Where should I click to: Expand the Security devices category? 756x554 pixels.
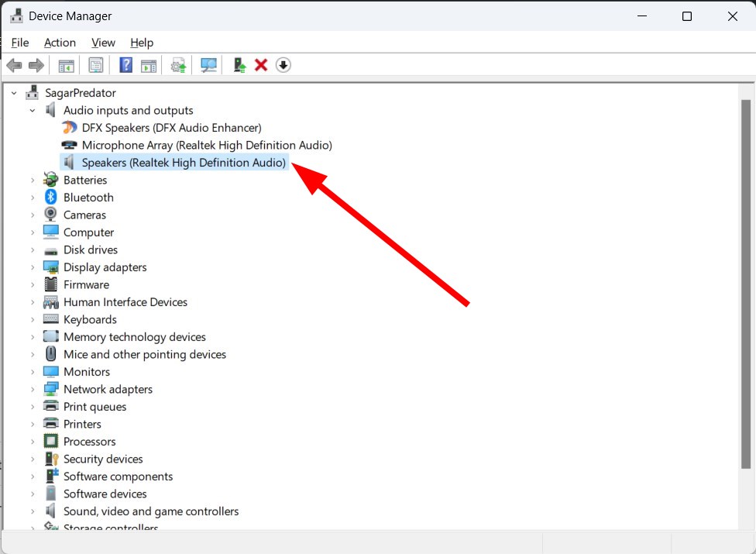point(33,459)
